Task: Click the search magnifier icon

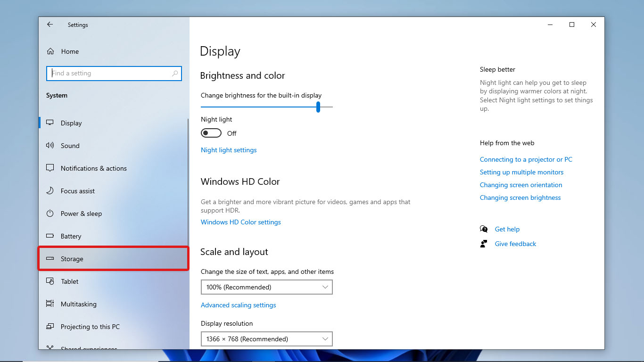Action: point(175,73)
